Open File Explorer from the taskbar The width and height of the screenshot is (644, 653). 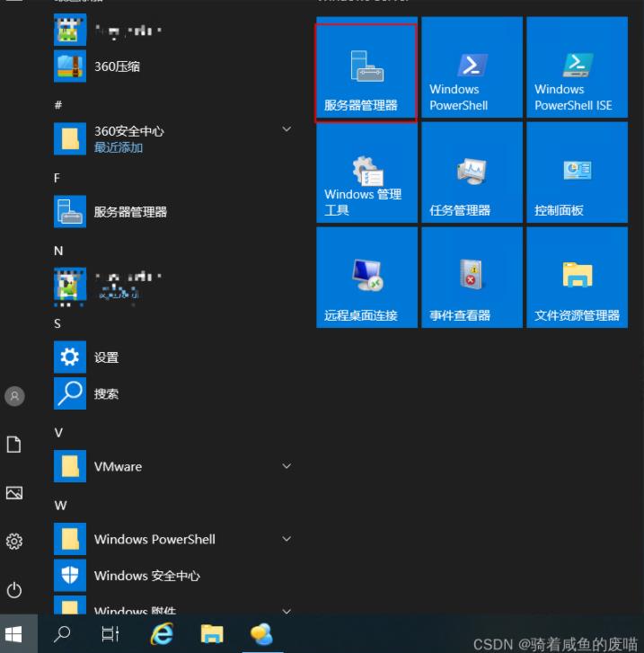tap(212, 634)
